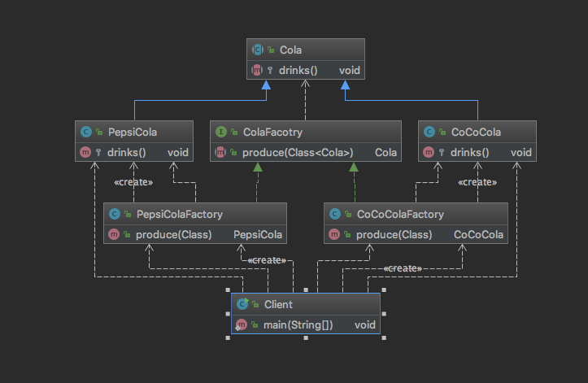Click the runnable class icon beside Client
This screenshot has width=588, height=383.
(x=242, y=304)
